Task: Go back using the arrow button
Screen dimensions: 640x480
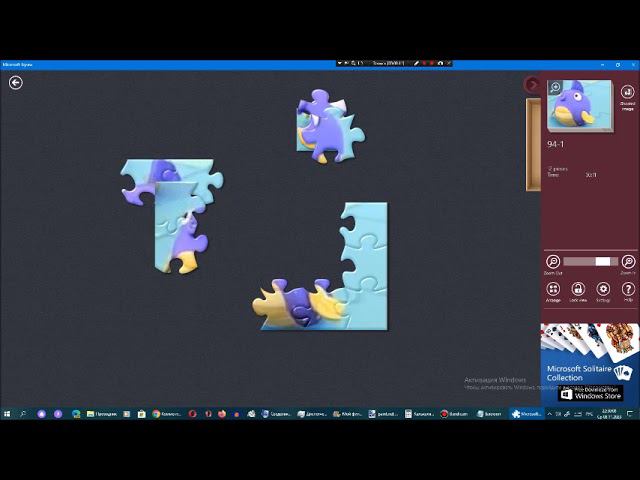Action: (x=16, y=83)
